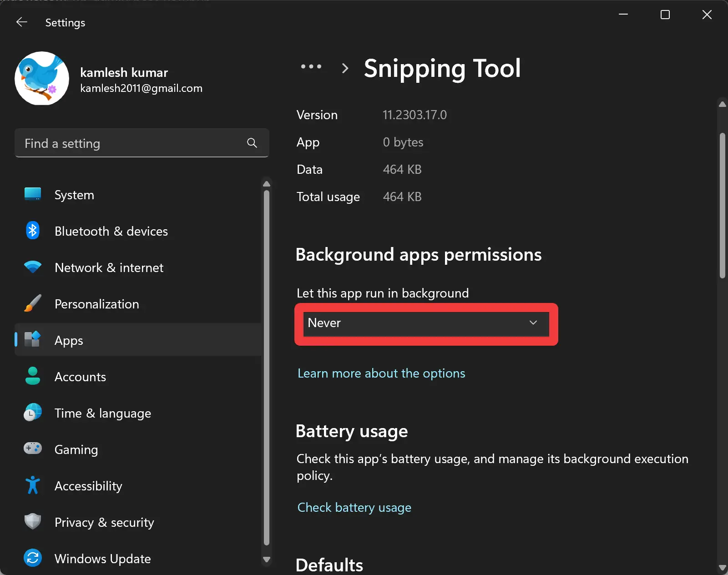The image size is (728, 575).
Task: Select the Accounts settings icon
Action: [32, 376]
